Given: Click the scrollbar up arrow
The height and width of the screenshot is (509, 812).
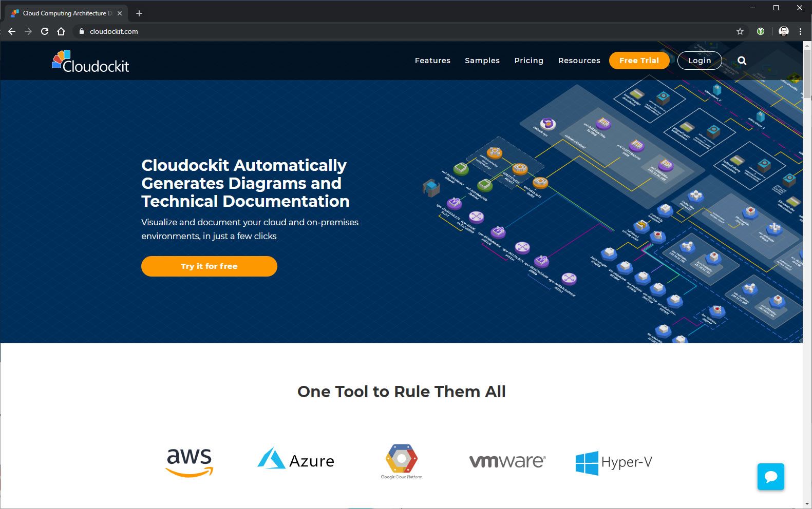Looking at the screenshot, I should click(x=807, y=45).
